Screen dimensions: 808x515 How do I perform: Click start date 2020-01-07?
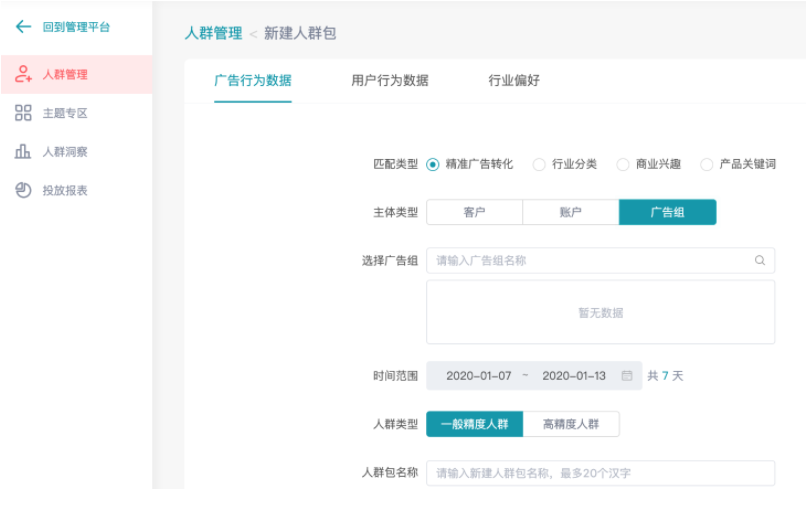pos(479,376)
